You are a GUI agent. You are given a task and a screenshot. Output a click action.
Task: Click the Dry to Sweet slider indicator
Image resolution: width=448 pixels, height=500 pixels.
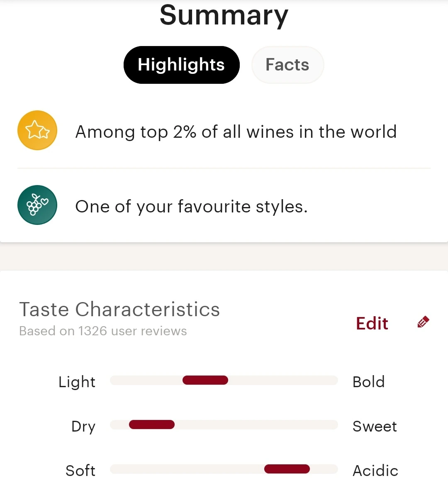tap(152, 424)
